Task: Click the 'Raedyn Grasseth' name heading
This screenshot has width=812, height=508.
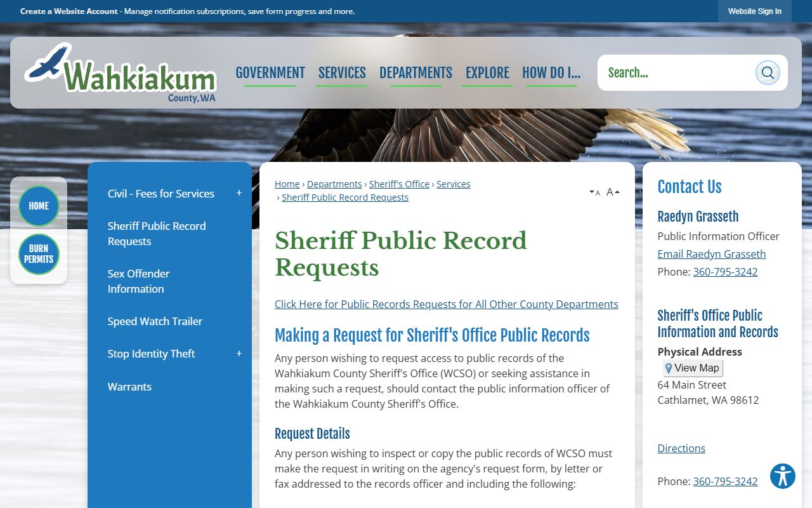Action: coord(698,217)
